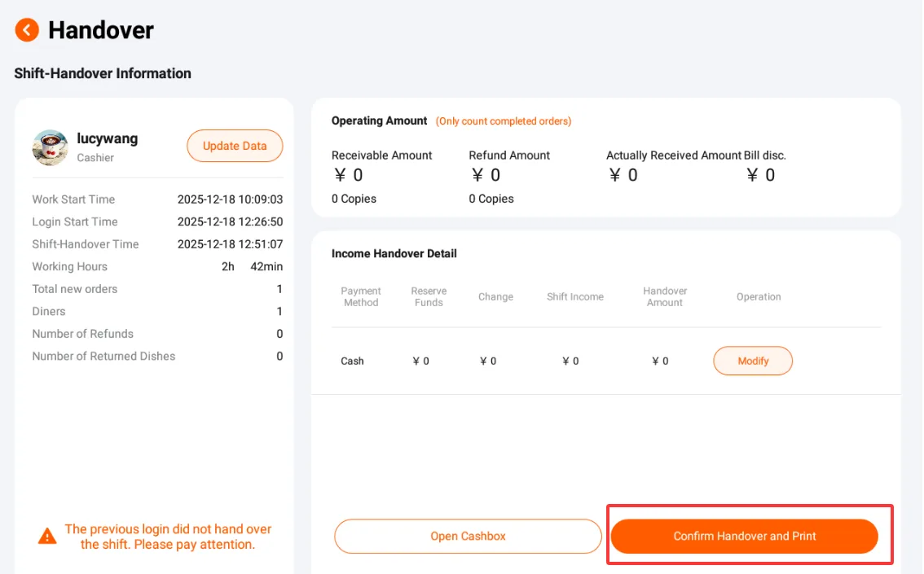Click the Work Start Time value
Viewport: 924px width, 574px height.
coord(230,199)
